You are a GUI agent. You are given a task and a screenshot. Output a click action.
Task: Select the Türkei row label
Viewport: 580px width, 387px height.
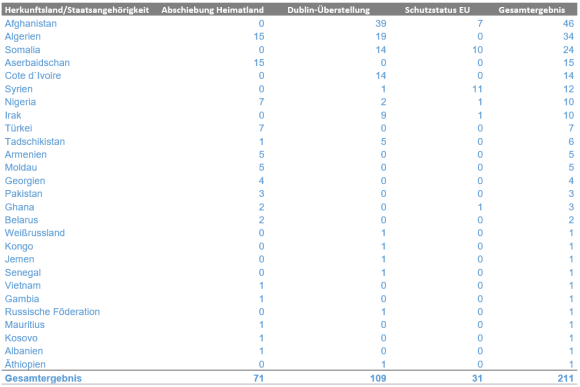coord(18,128)
